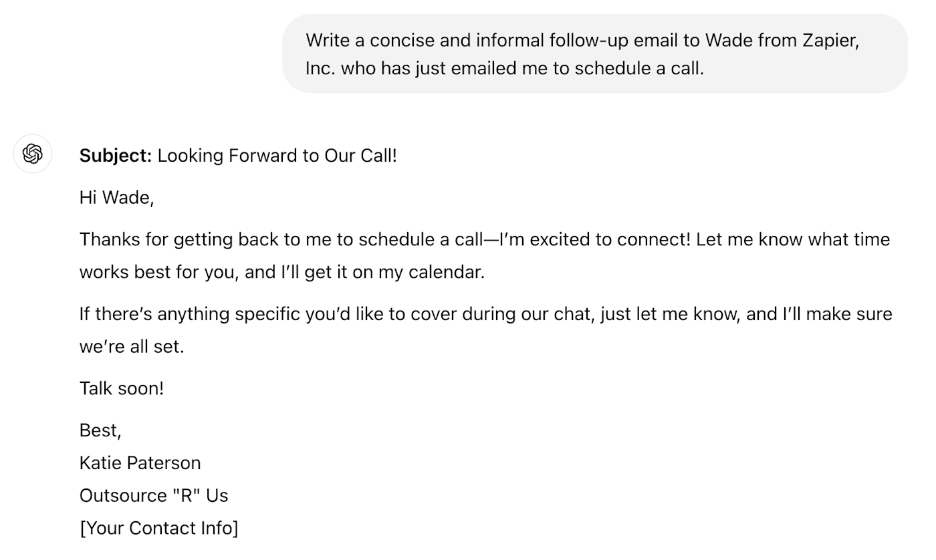Click the user prompt message bubble
Viewport: 936px width, 560px height.
[594, 54]
